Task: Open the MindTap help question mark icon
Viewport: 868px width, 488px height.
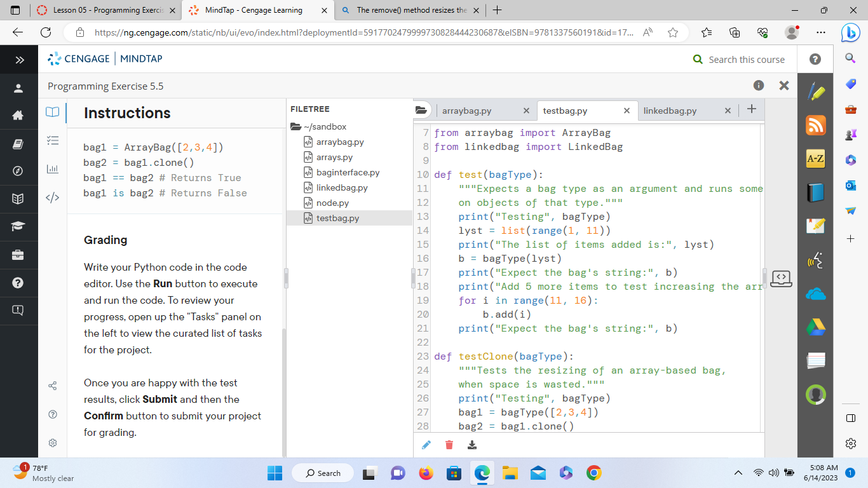Action: click(815, 59)
